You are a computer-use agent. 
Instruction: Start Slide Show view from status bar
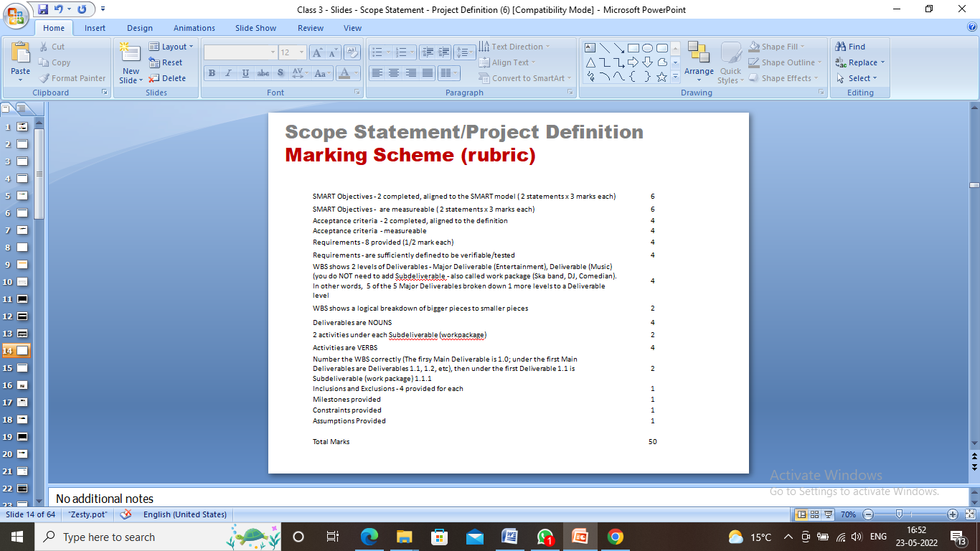coord(829,514)
